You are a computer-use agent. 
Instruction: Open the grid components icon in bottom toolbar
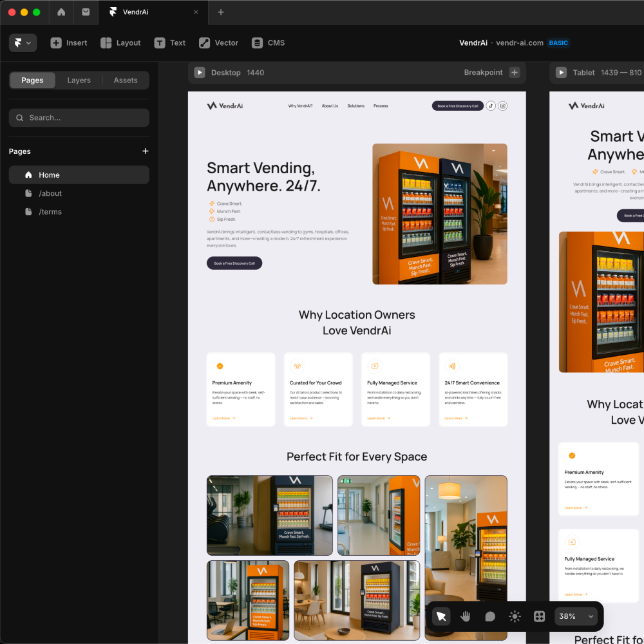(x=540, y=616)
